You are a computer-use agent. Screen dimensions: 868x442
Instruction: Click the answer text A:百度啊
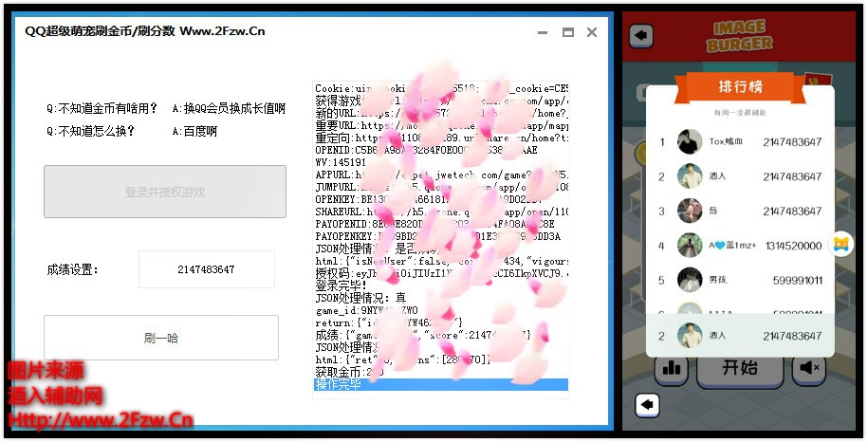coord(194,131)
